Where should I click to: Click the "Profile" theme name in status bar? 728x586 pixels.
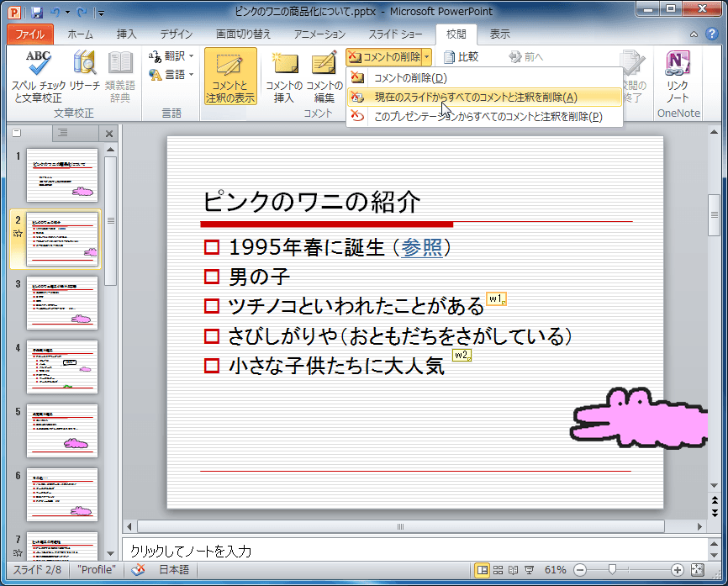coord(97,570)
